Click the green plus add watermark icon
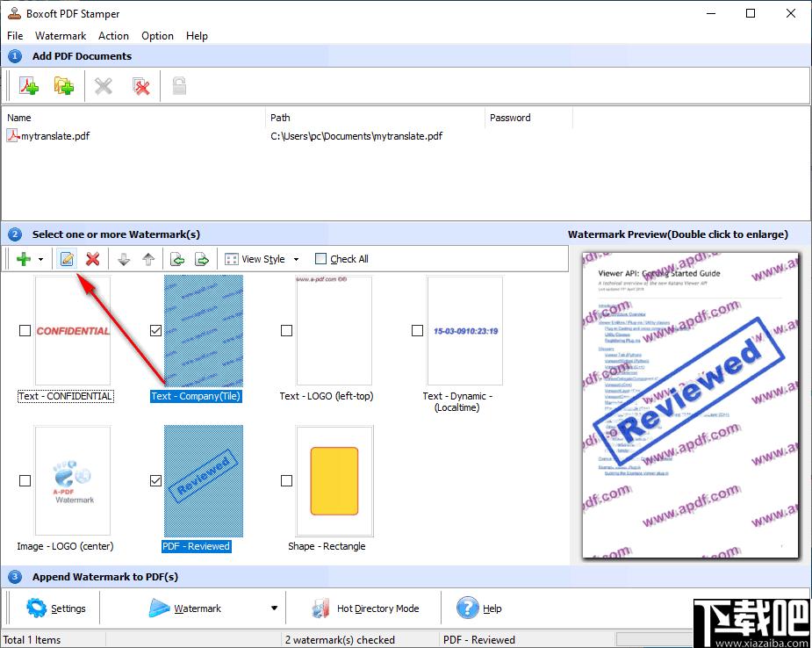Viewport: 812px width, 648px height. coord(24,258)
